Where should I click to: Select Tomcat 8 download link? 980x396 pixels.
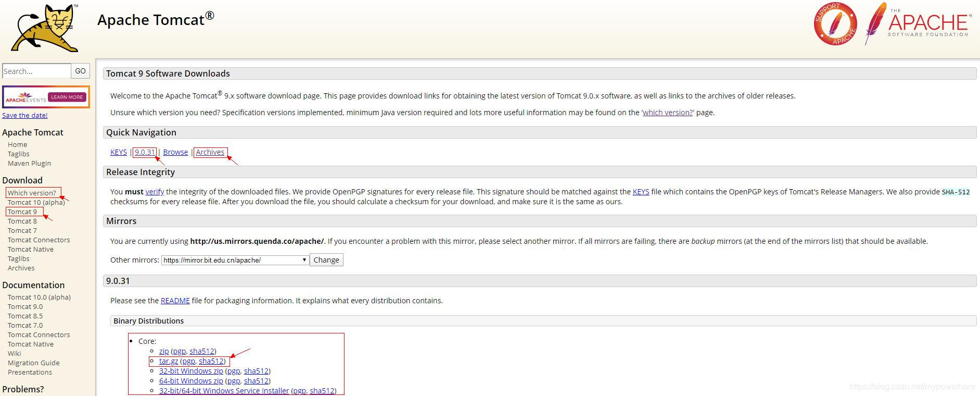pos(22,221)
